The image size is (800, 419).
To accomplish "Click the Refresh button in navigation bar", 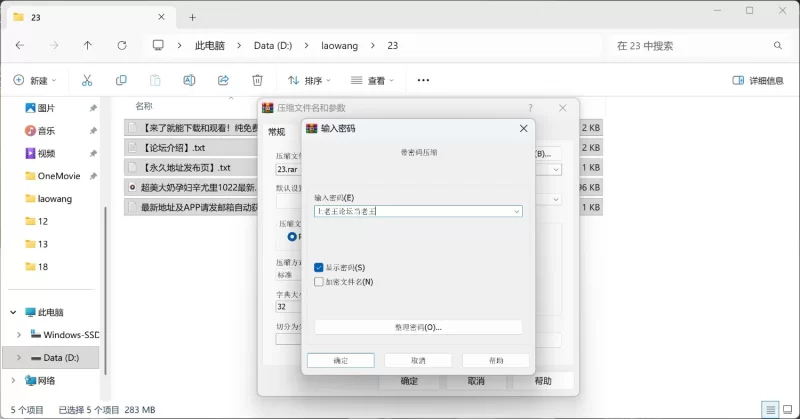I will 122,45.
